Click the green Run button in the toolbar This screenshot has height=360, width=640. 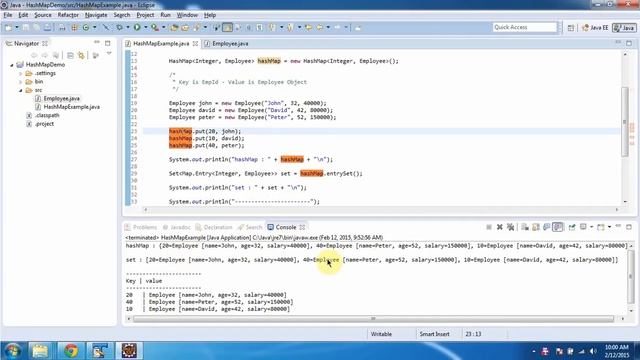pos(137,27)
